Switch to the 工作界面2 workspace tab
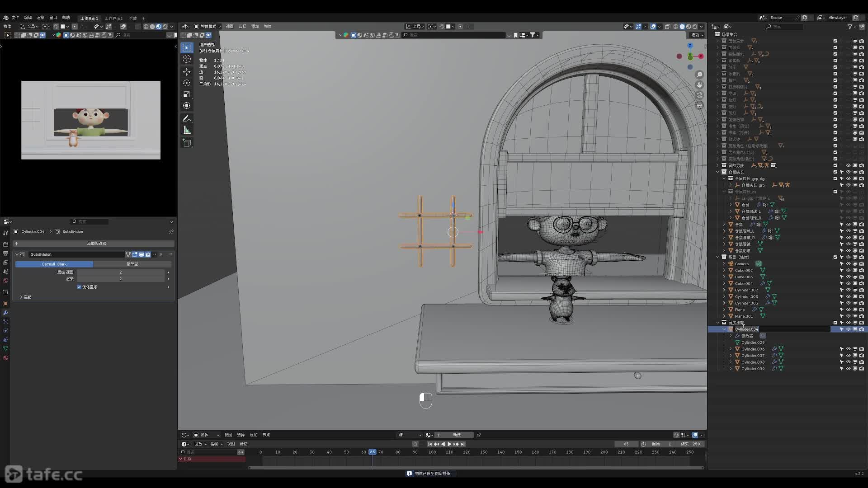868x488 pixels. (113, 18)
